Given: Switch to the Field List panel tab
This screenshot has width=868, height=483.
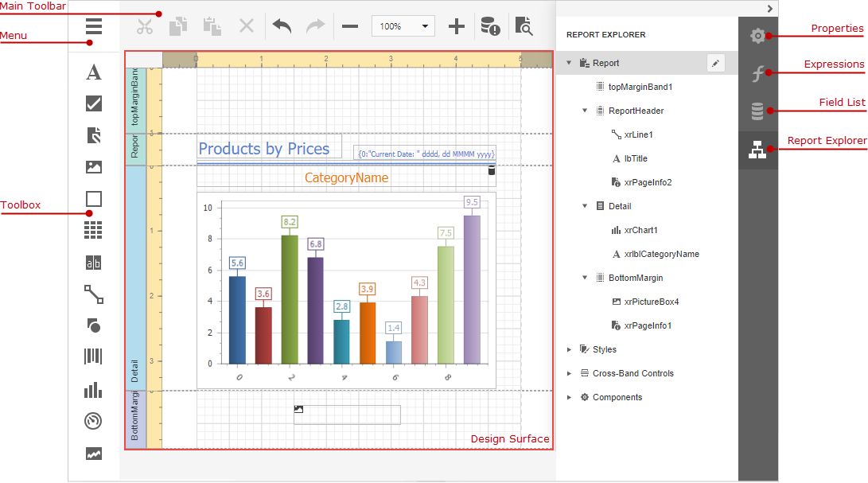Looking at the screenshot, I should tap(758, 111).
